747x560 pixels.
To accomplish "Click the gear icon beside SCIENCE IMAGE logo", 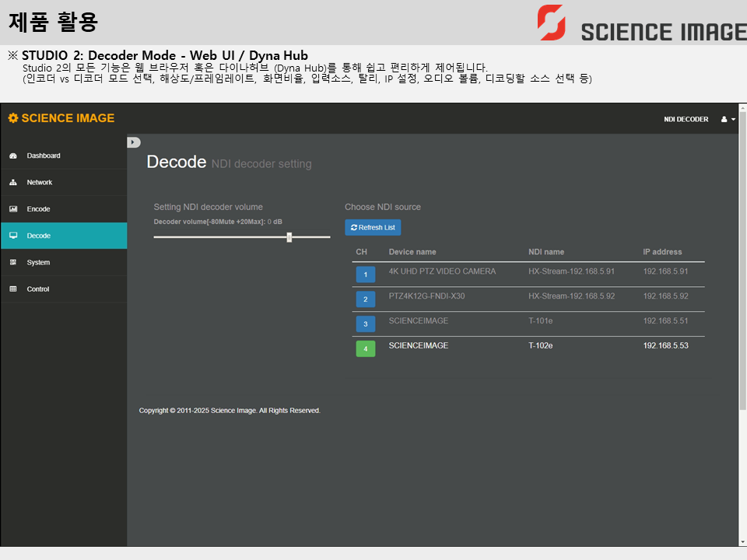I will tap(13, 118).
